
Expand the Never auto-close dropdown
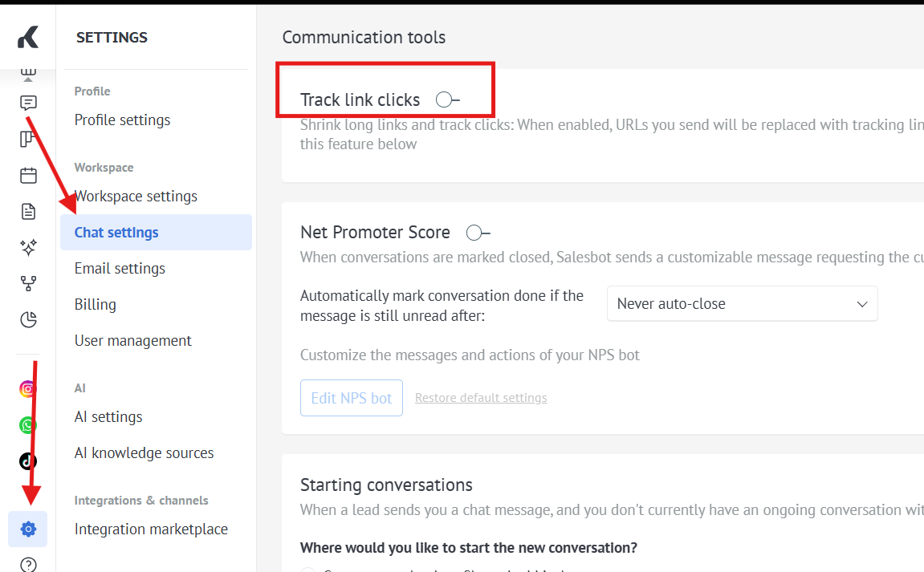point(742,304)
